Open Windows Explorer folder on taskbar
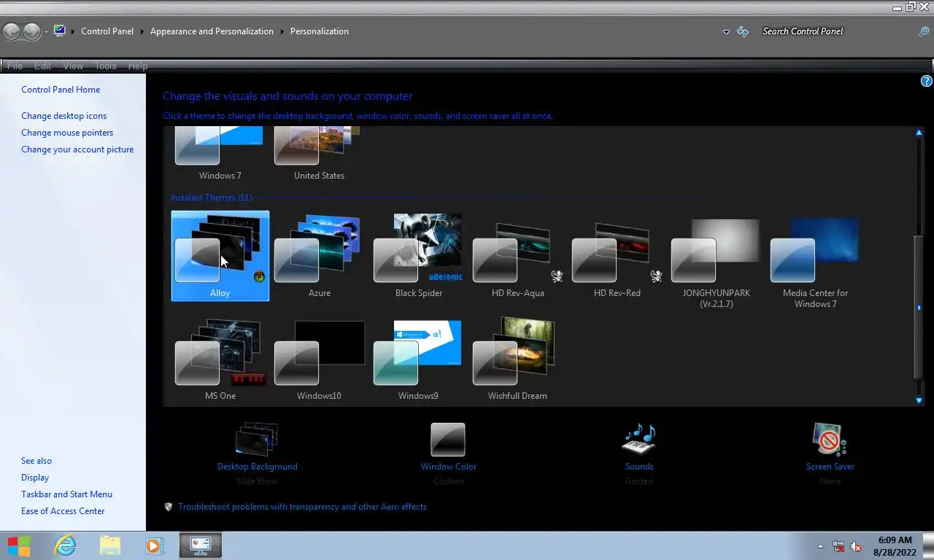934x560 pixels. tap(110, 545)
